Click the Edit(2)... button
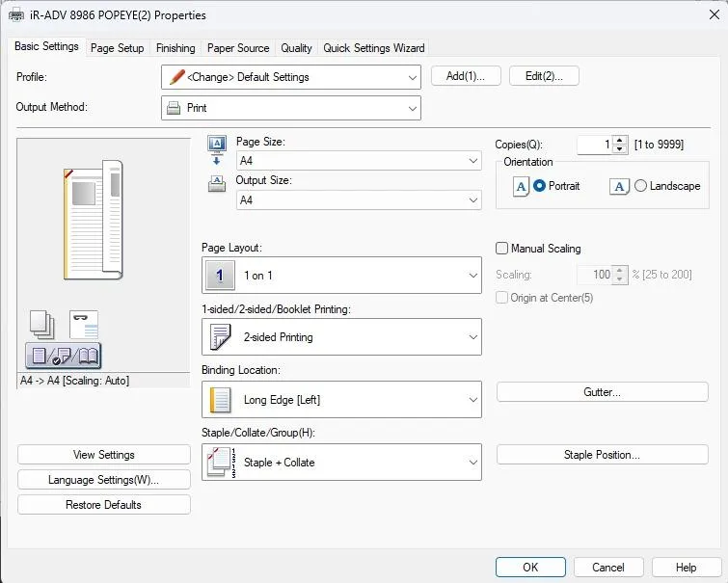This screenshot has height=583, width=728. coord(544,76)
